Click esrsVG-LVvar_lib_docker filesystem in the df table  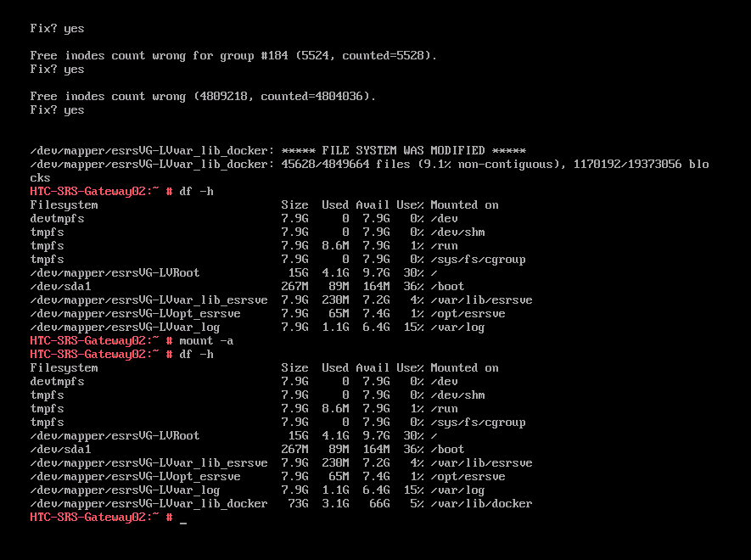pos(149,503)
